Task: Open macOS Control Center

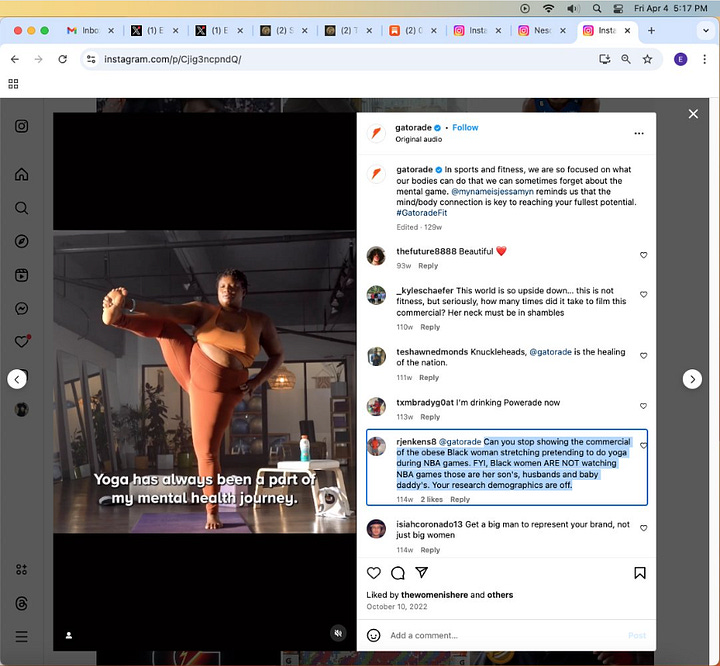Action: click(618, 8)
